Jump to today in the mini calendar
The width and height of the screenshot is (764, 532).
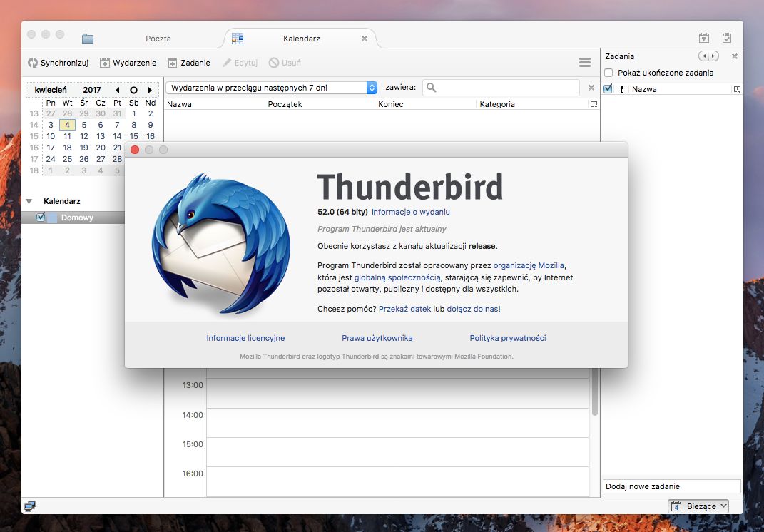click(133, 91)
